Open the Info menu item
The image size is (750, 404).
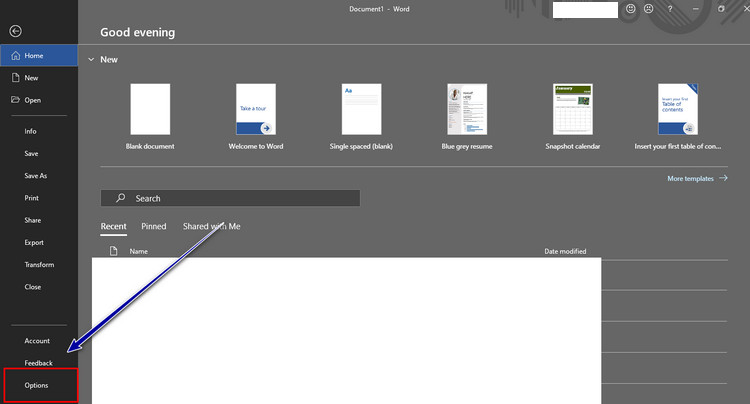pos(31,131)
